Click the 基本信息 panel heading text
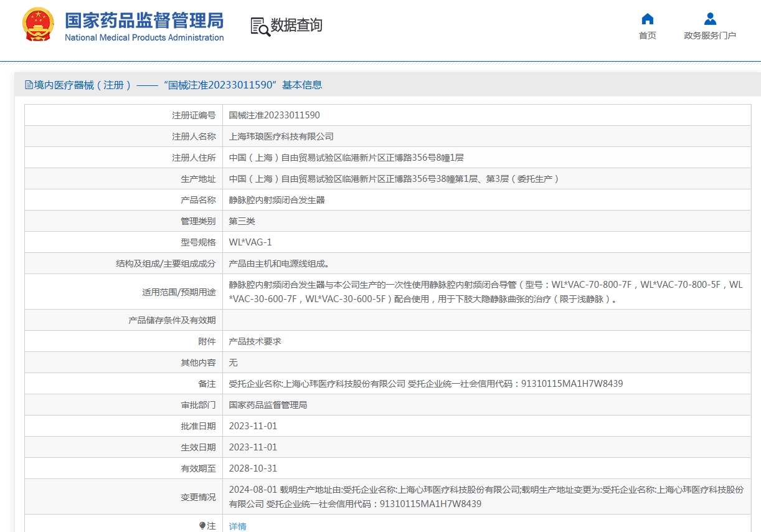This screenshot has width=761, height=532. click(x=302, y=85)
